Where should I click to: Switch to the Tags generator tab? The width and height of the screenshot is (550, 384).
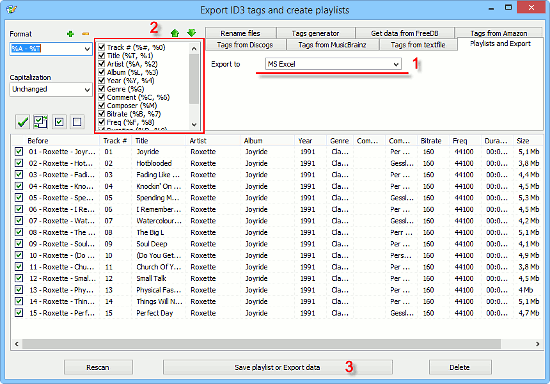pyautogui.click(x=315, y=33)
